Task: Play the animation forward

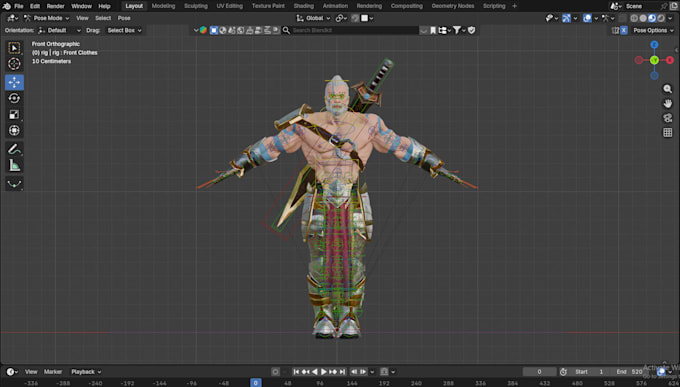Action: click(x=324, y=372)
